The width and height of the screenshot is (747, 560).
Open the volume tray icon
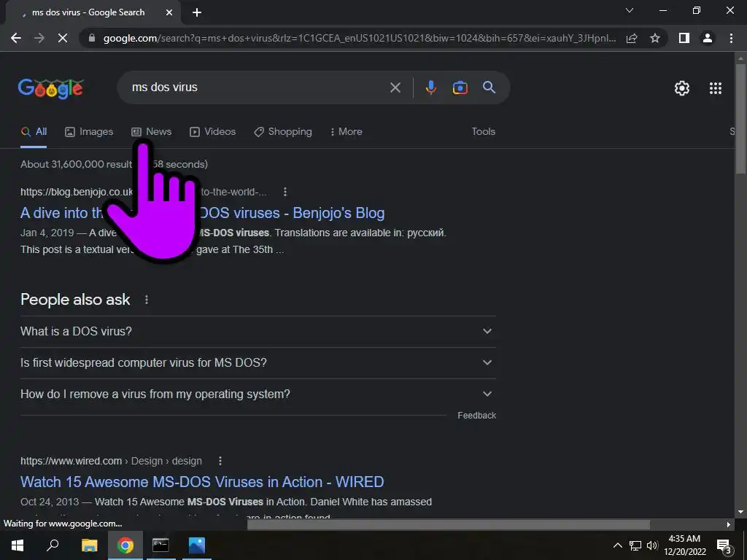click(x=652, y=545)
